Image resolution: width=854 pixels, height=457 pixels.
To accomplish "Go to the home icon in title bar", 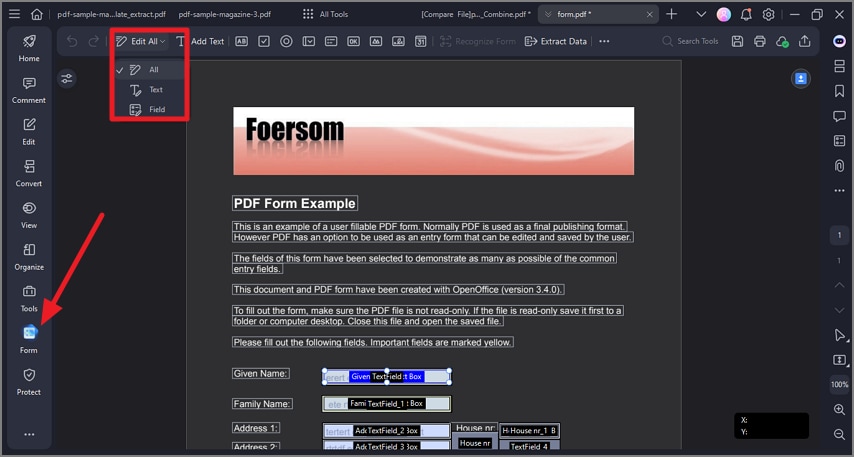I will 36,14.
